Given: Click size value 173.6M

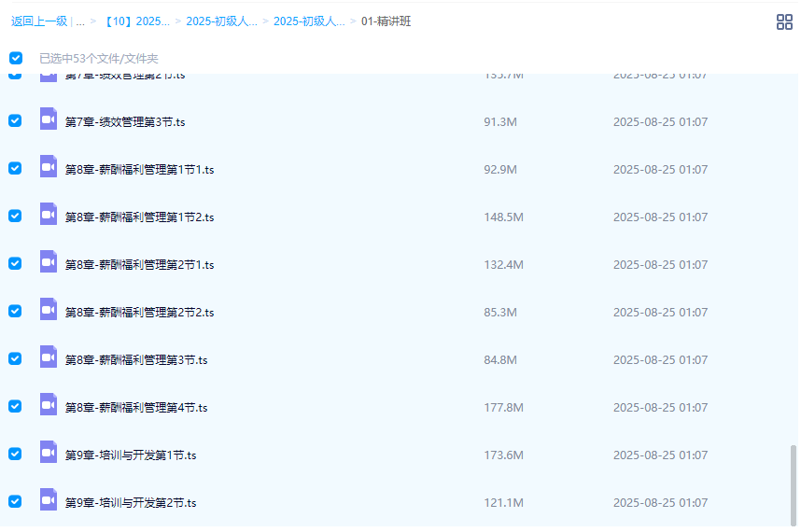Looking at the screenshot, I should [x=503, y=455].
